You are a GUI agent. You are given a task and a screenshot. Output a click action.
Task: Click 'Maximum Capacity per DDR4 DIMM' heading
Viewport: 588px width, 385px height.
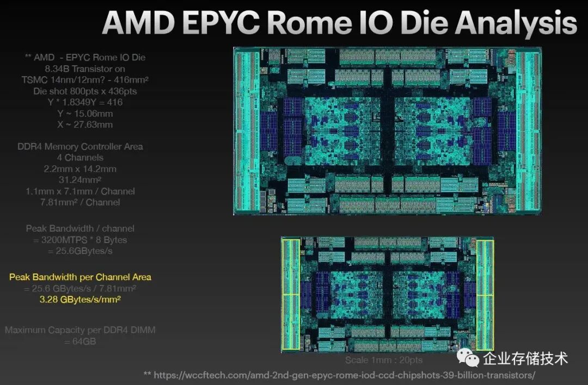point(80,330)
